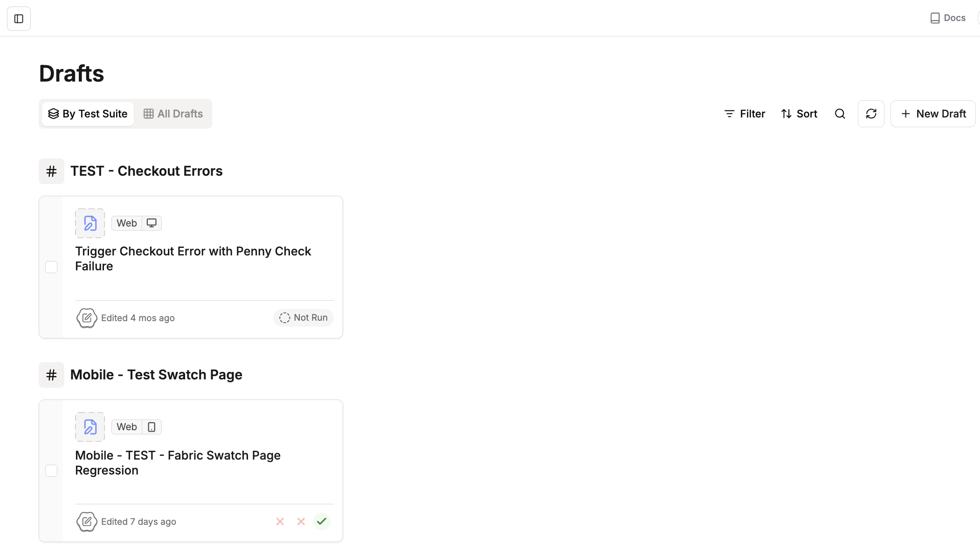
Task: Click draft file icon on Fabric Swatch card
Action: (90, 427)
